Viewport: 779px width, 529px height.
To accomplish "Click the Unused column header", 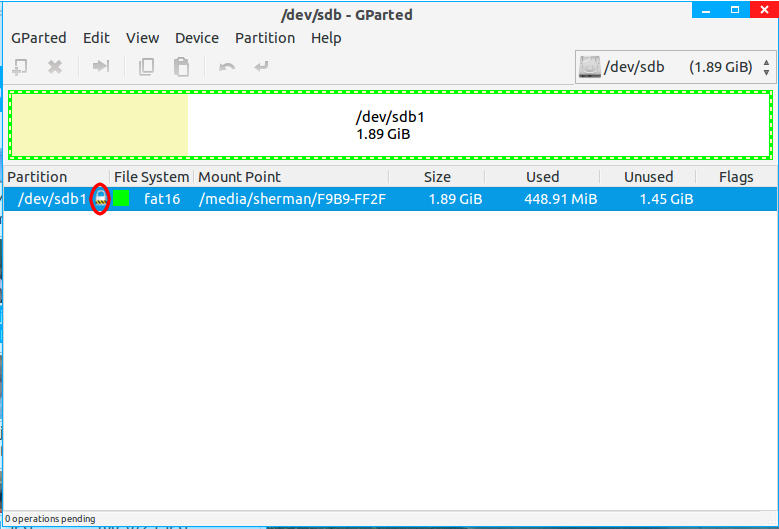I will [648, 177].
